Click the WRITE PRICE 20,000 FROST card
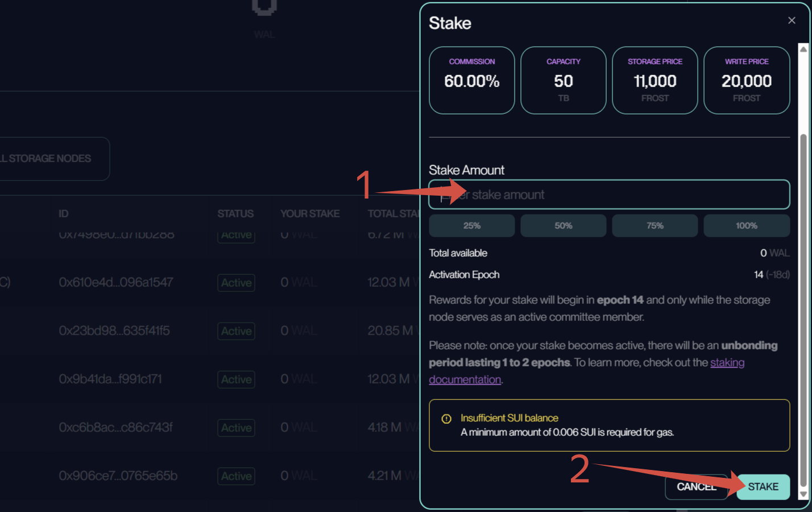The image size is (812, 512). point(746,80)
